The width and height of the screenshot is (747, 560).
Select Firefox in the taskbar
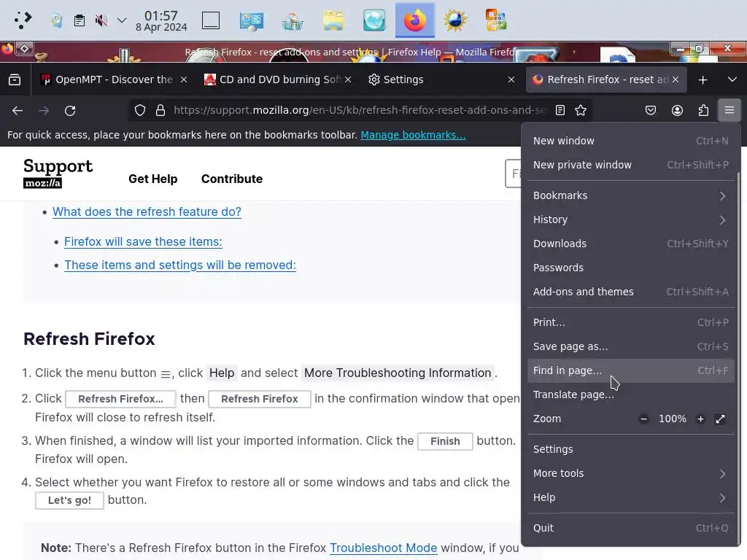pyautogui.click(x=414, y=20)
